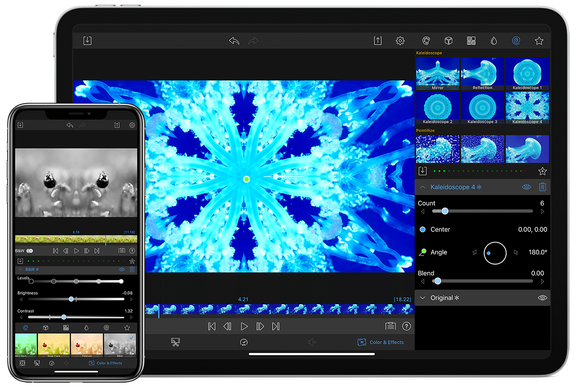Toggle visibility of Kaleidoscope 4 effect
Viewport: 576px width, 392px height.
pos(526,187)
